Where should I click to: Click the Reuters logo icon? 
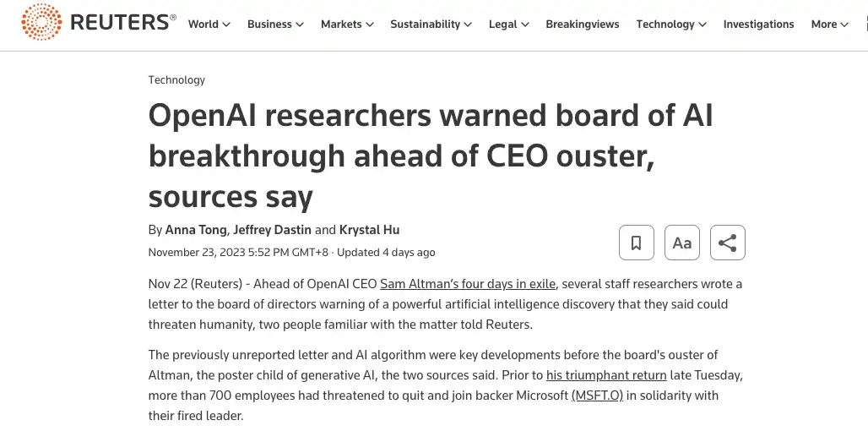(41, 23)
